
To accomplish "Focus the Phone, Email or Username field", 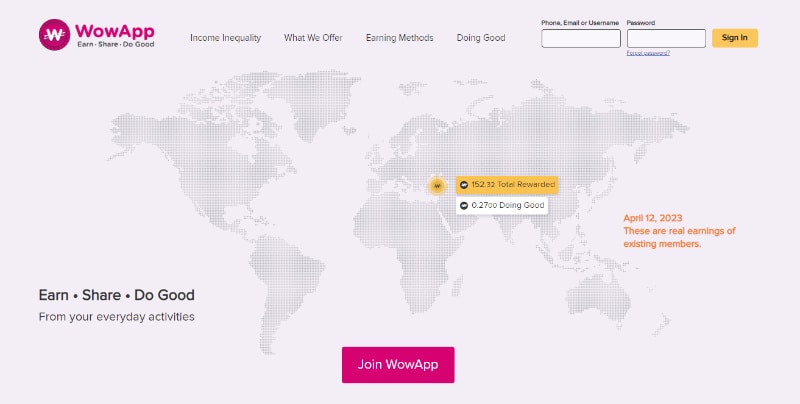I will pyautogui.click(x=581, y=38).
